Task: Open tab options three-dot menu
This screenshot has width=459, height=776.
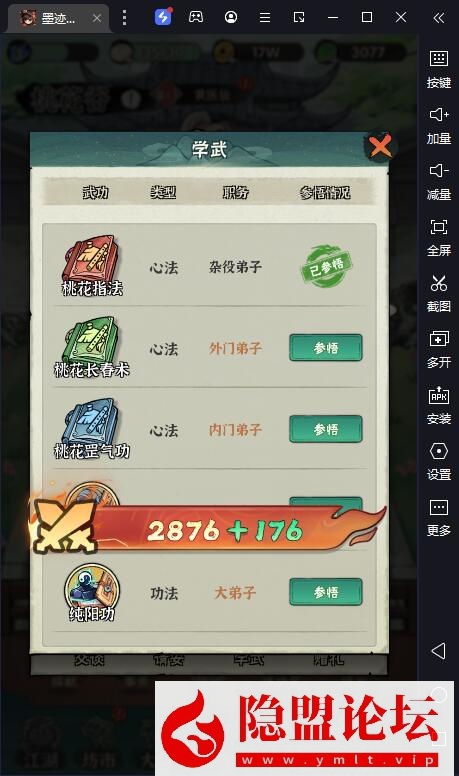Action: [x=124, y=18]
